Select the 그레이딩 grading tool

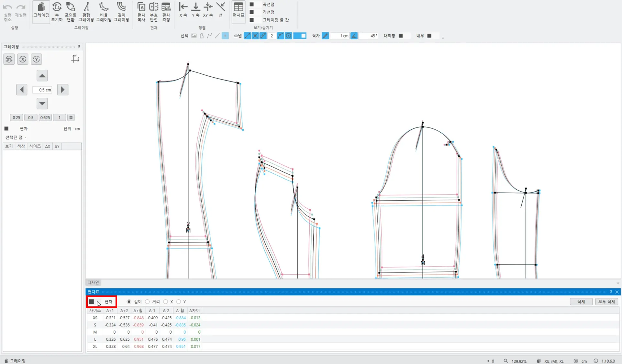point(41,11)
